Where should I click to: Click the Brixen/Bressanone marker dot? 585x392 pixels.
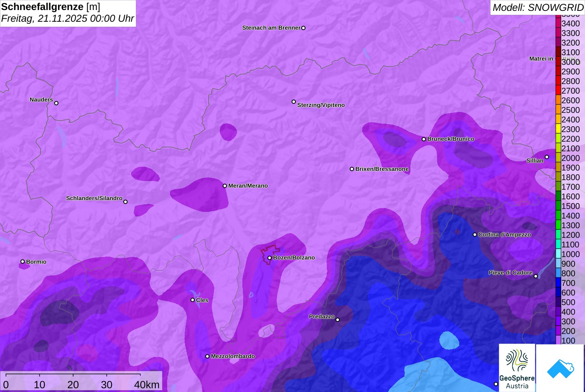point(352,169)
